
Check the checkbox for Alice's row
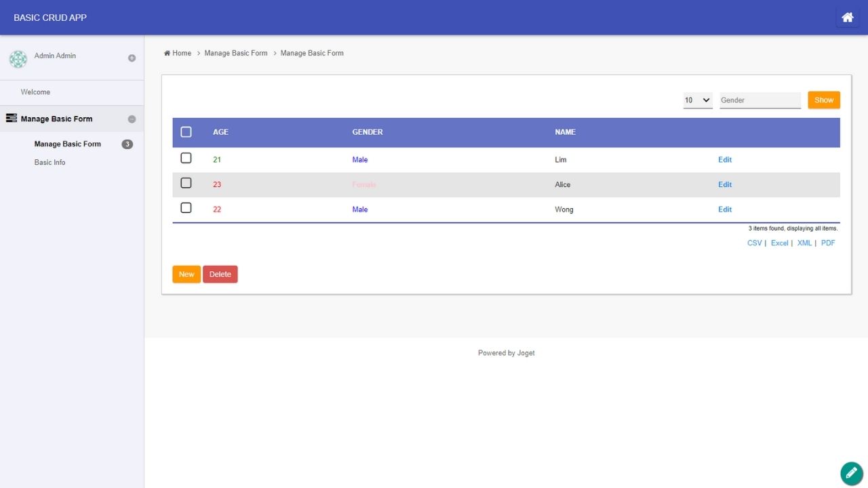[186, 184]
